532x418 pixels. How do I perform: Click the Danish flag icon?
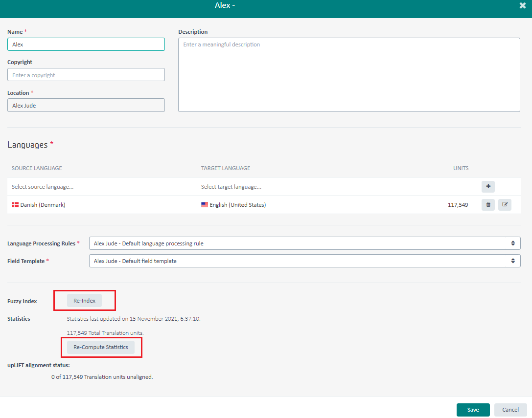coord(15,205)
